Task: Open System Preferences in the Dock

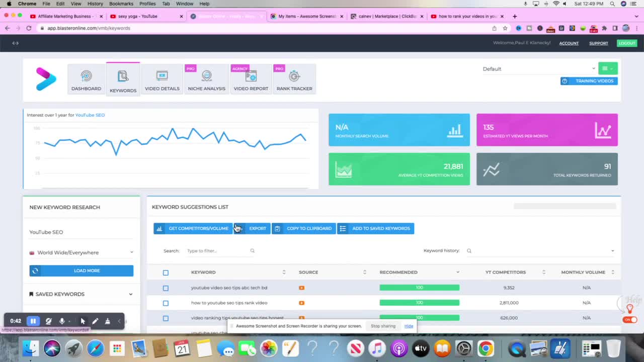Action: [x=464, y=348]
